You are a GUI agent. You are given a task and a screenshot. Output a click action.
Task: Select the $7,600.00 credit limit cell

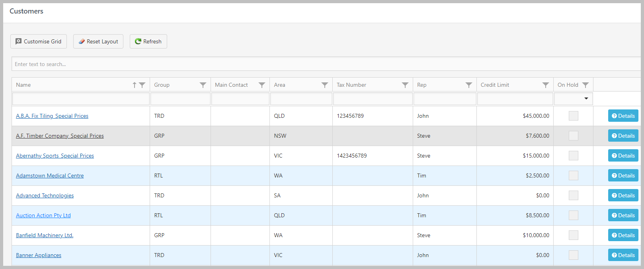click(x=515, y=136)
